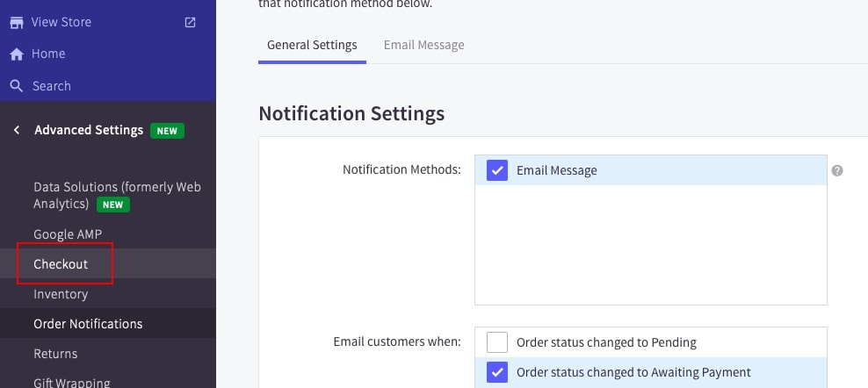Viewport: 868px width, 388px height.
Task: Uncheck the Email Message notification method
Action: pyautogui.click(x=497, y=170)
